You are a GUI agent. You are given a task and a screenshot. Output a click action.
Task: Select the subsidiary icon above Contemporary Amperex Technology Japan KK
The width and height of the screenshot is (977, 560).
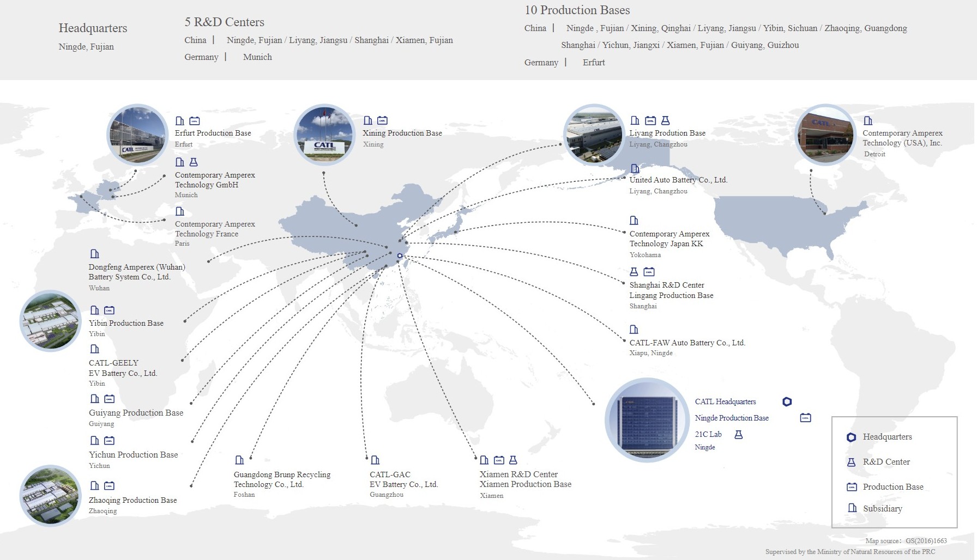coord(634,221)
